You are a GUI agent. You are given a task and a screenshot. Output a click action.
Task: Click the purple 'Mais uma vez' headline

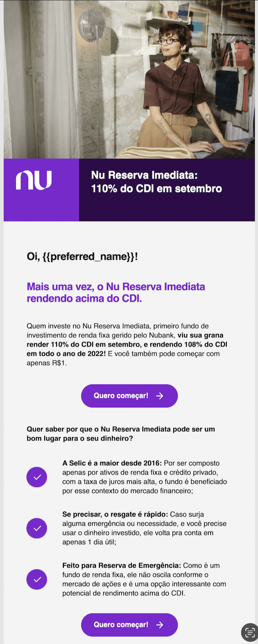(x=116, y=292)
